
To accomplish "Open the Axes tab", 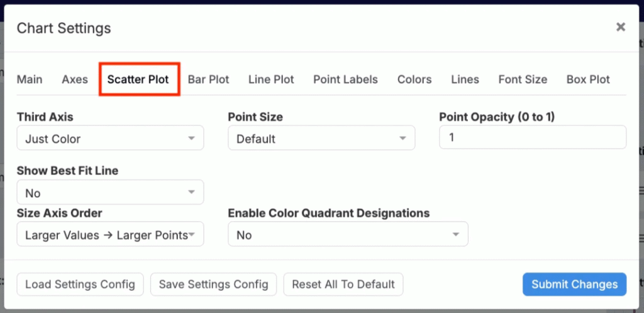I will pos(75,79).
